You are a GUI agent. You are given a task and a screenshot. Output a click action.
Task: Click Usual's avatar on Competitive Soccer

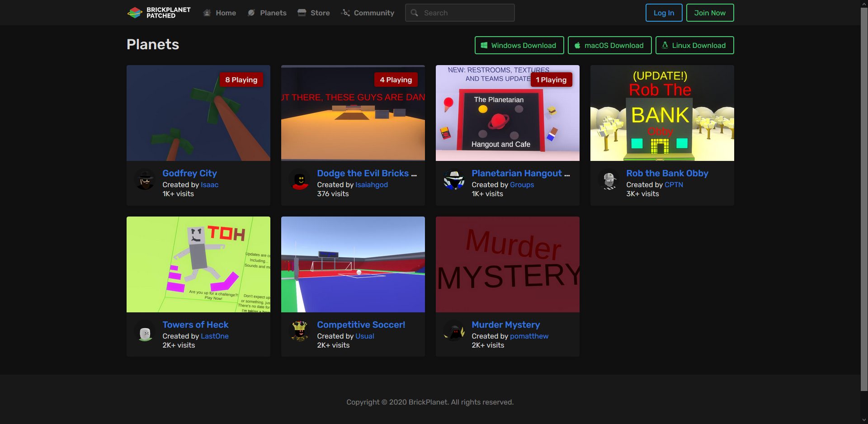pyautogui.click(x=300, y=331)
